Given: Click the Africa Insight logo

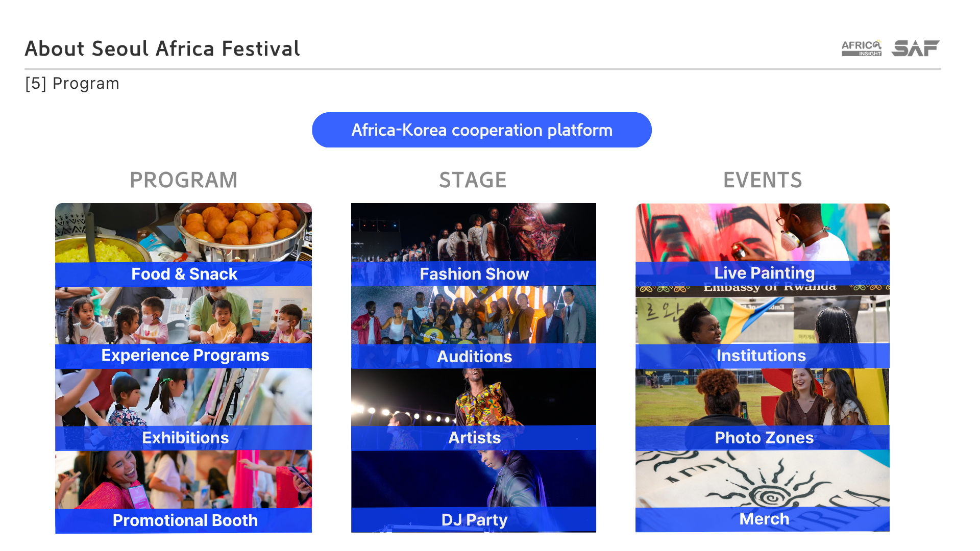Looking at the screenshot, I should pos(862,48).
